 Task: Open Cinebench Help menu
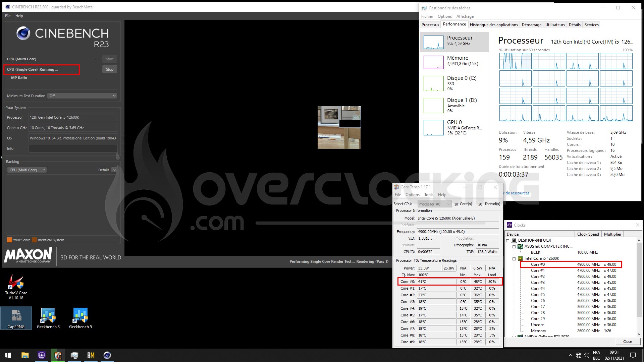(19, 16)
